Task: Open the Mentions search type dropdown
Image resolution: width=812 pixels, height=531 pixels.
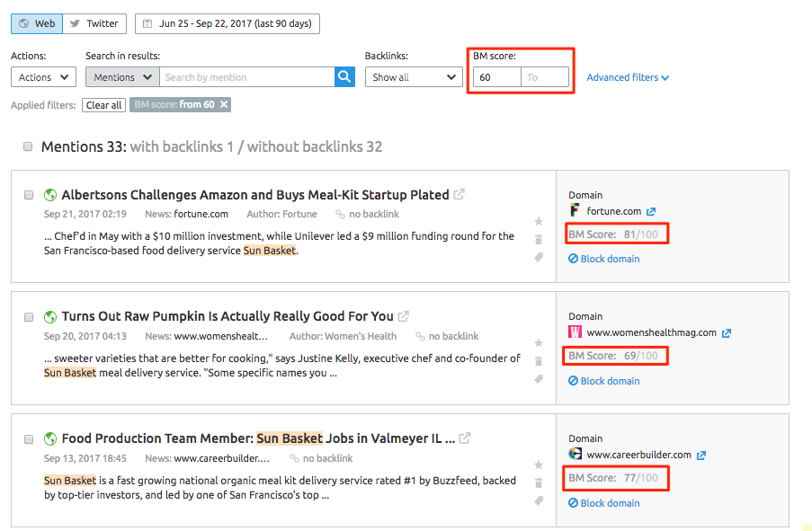Action: (x=122, y=77)
